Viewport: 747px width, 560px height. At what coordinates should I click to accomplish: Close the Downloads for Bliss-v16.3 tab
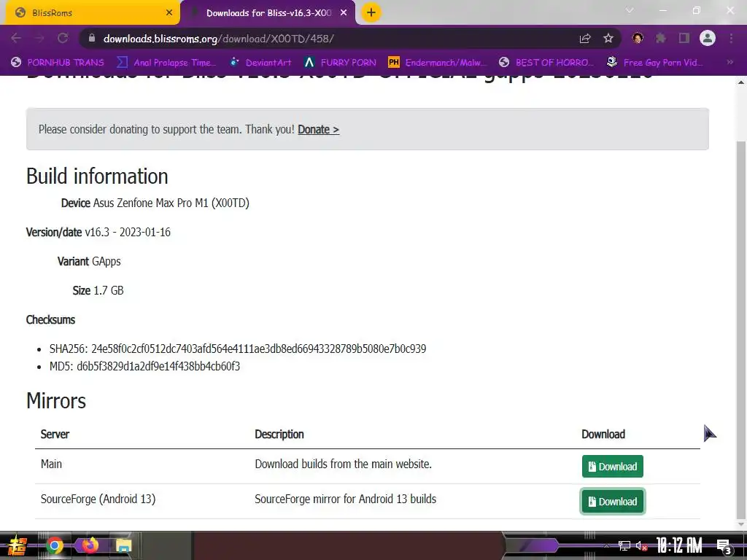(344, 13)
